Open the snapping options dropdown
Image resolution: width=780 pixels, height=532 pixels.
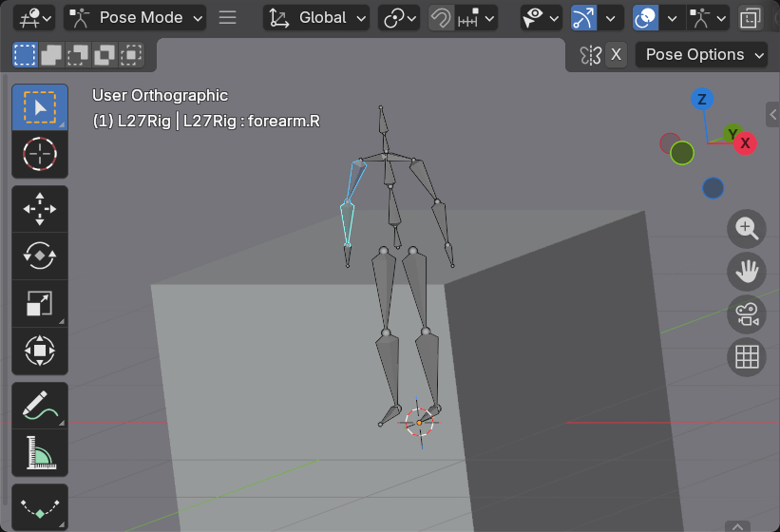(477, 18)
